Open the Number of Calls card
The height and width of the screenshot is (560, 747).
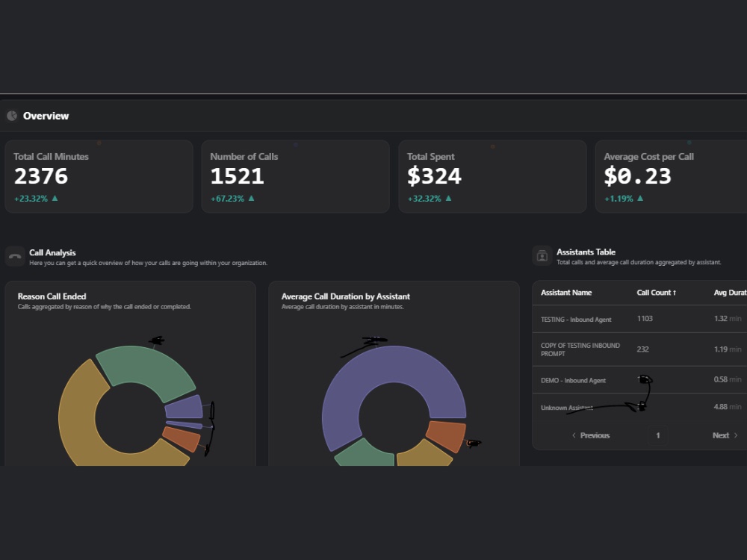[295, 176]
